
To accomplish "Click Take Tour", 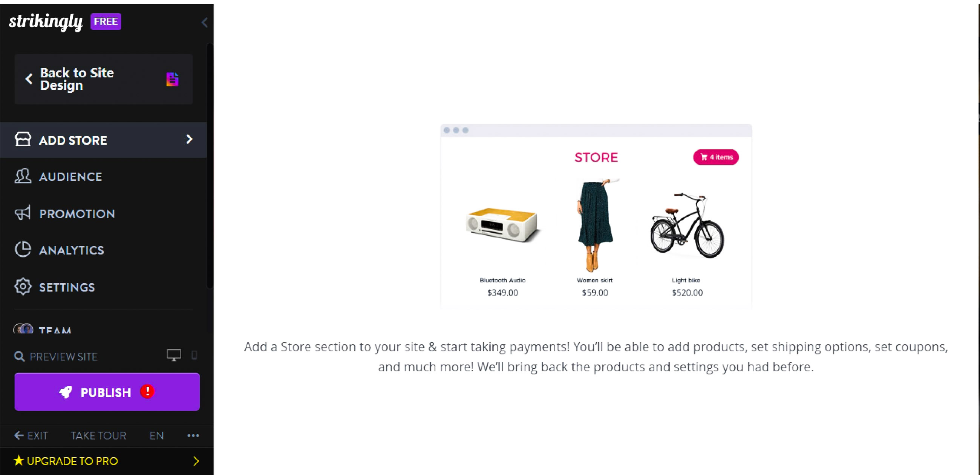I will (98, 435).
